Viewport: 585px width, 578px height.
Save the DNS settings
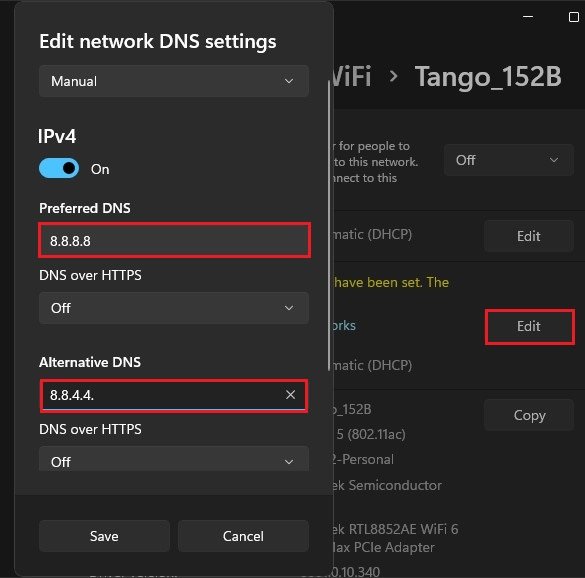point(104,536)
